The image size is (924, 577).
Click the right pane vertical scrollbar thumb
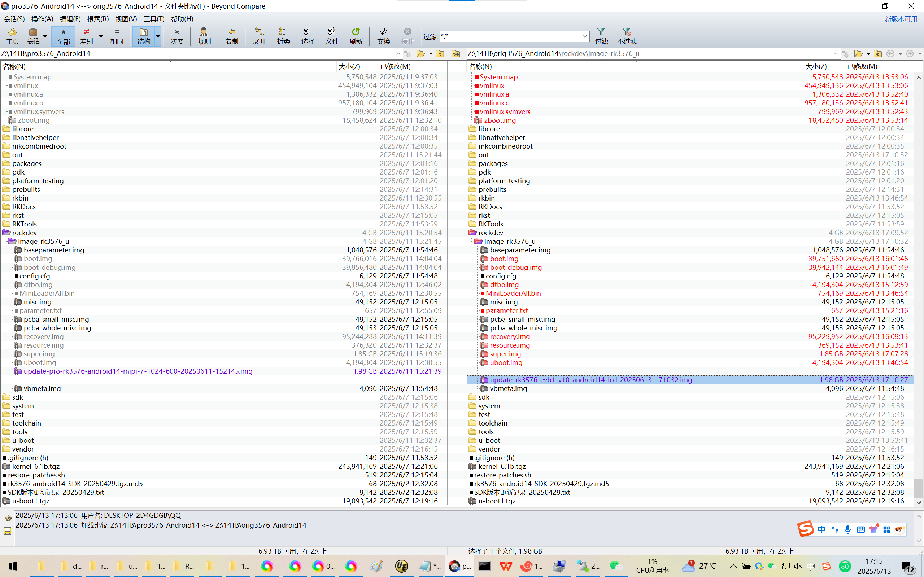tap(918, 488)
